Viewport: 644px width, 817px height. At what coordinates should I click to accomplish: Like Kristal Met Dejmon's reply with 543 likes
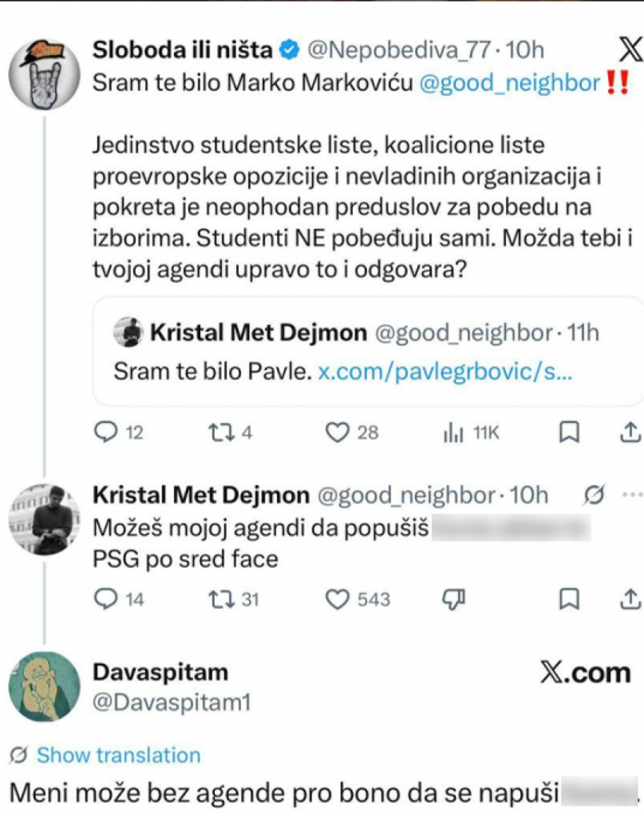(336, 599)
